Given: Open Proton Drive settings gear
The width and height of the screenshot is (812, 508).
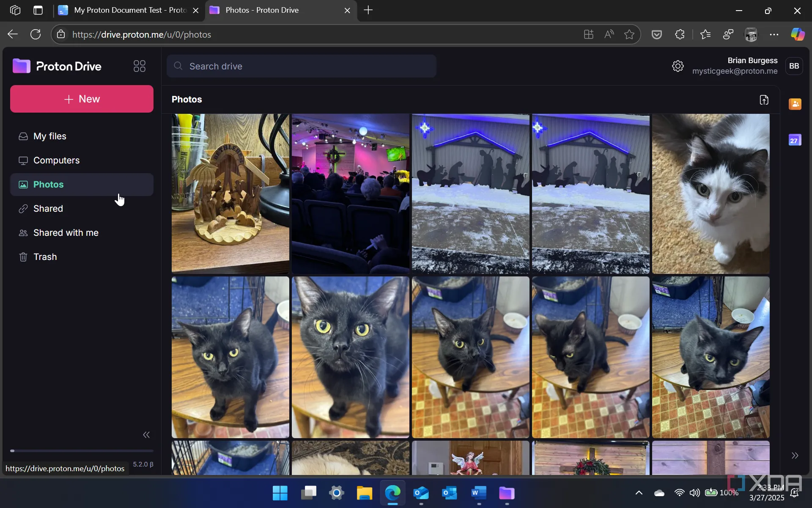Looking at the screenshot, I should click(x=678, y=66).
